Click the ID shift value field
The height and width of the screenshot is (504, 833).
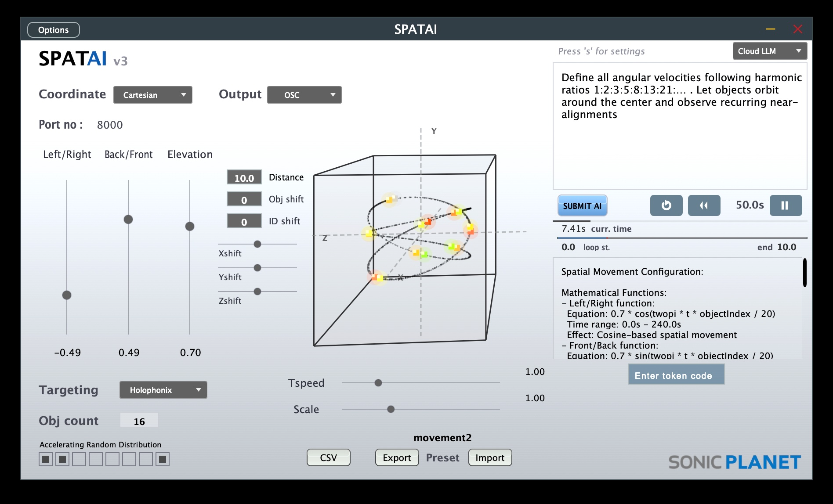(x=244, y=221)
